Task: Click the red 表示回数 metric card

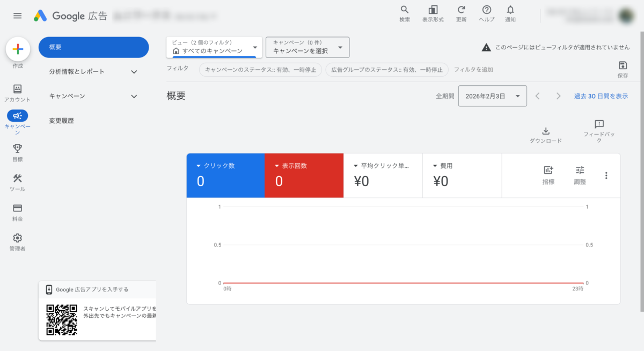Action: click(304, 175)
